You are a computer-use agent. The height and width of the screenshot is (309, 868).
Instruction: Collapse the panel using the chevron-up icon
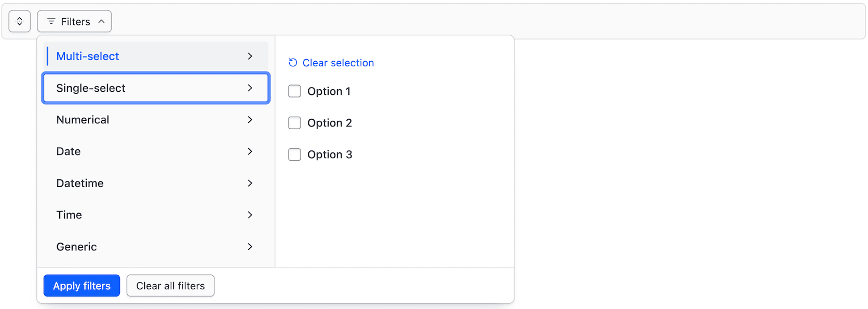(x=102, y=21)
